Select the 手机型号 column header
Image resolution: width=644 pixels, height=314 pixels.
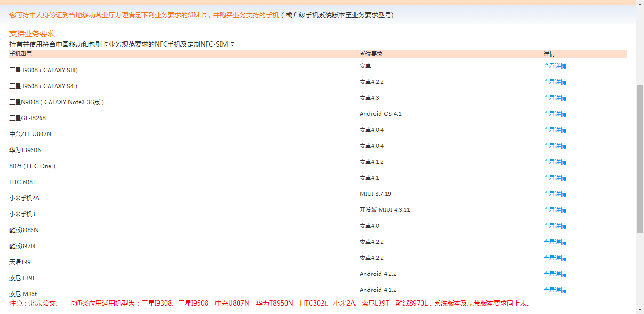(x=21, y=54)
